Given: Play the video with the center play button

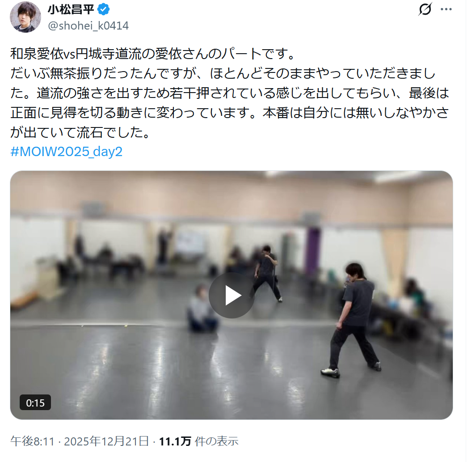Looking at the screenshot, I should (232, 295).
